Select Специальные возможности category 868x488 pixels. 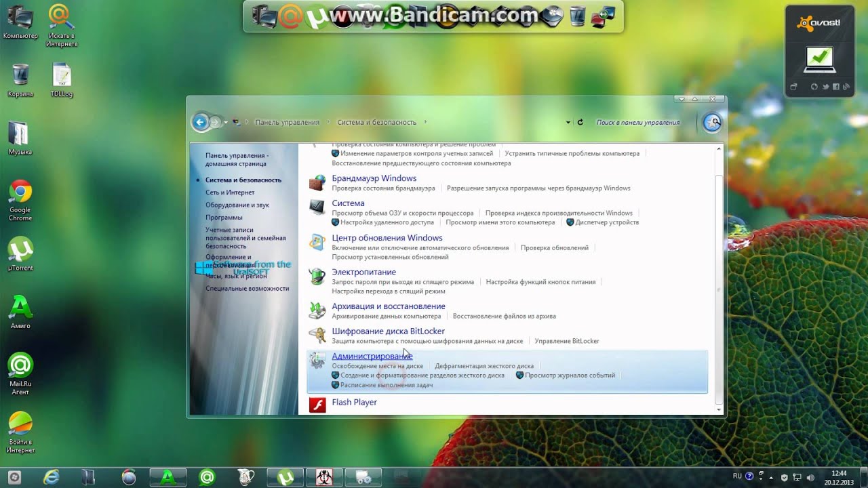[x=248, y=289]
